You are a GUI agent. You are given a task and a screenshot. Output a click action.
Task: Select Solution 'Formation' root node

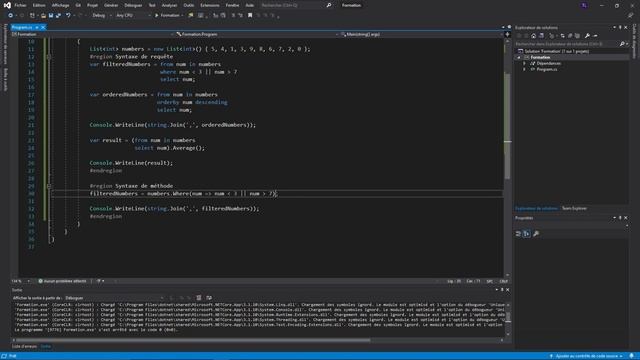tap(556, 51)
